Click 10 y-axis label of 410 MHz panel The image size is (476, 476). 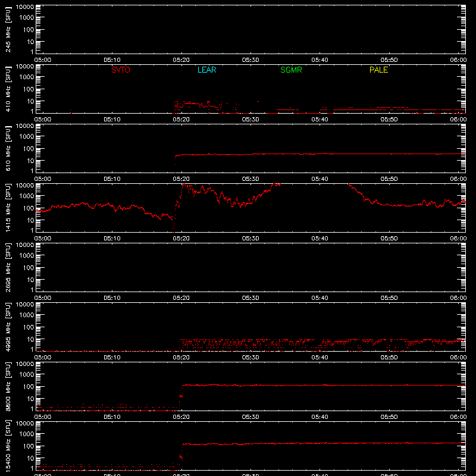click(x=30, y=101)
